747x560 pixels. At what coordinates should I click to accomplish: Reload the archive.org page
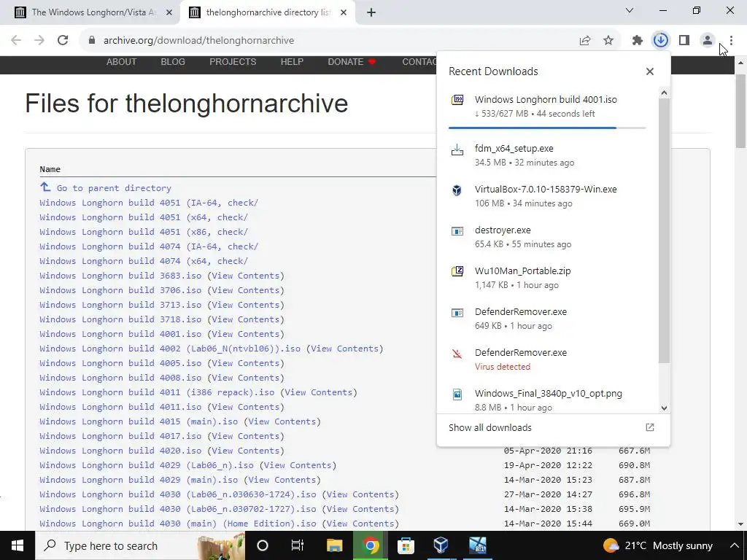coord(63,41)
